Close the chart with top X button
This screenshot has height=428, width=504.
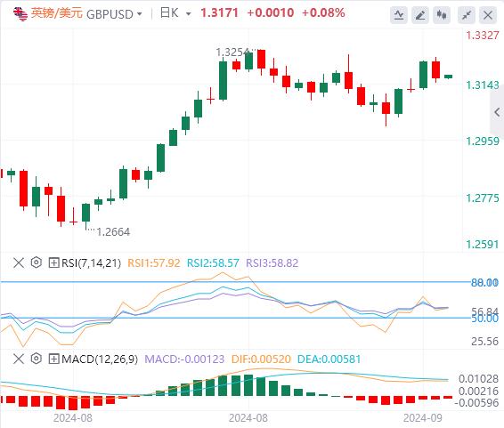click(x=488, y=15)
